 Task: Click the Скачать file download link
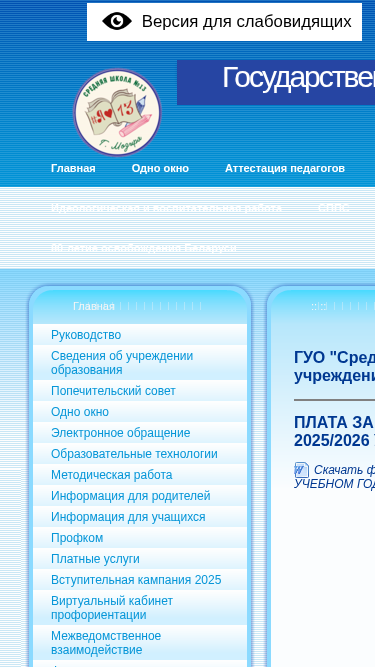pos(335,477)
